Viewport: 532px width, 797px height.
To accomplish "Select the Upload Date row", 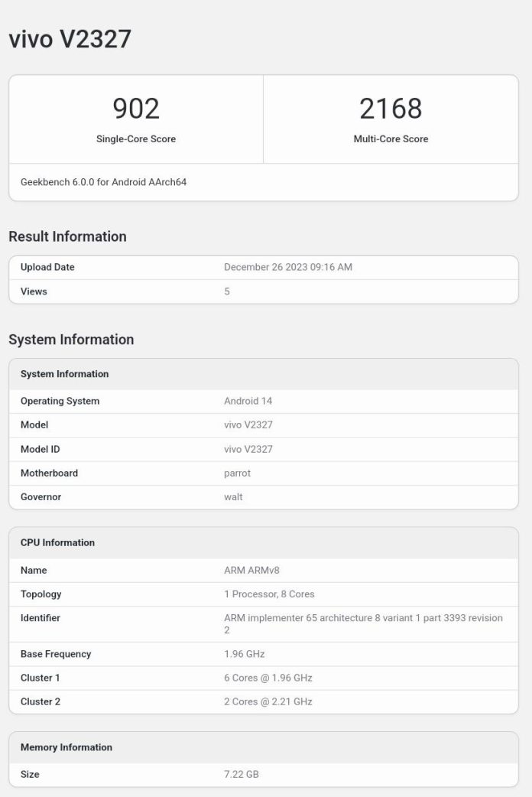I will (x=264, y=268).
